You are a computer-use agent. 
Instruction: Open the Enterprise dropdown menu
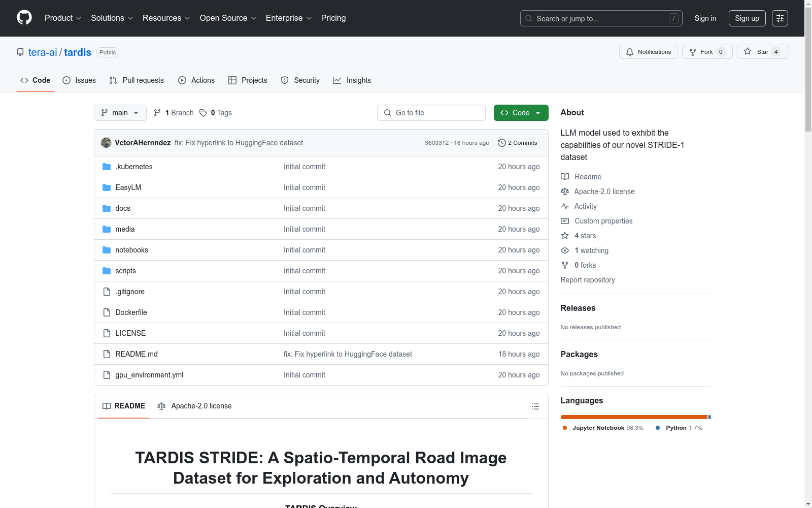point(289,18)
